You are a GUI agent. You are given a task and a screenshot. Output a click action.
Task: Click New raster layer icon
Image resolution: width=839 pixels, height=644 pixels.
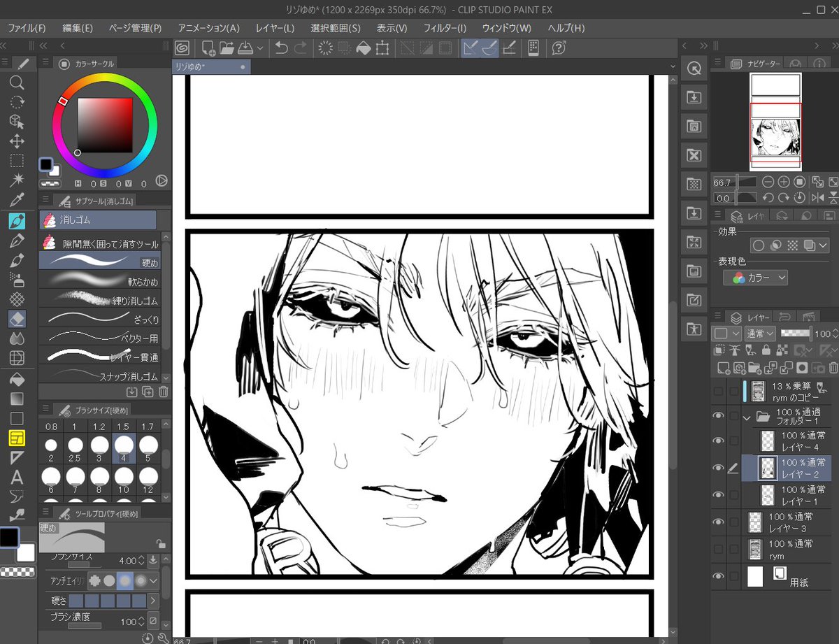pyautogui.click(x=724, y=367)
